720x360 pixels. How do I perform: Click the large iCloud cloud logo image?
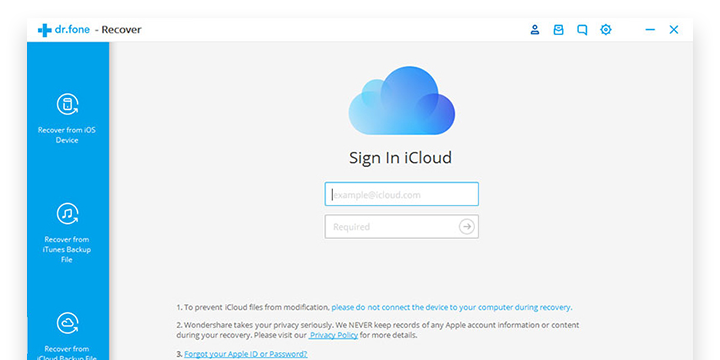pos(401,101)
